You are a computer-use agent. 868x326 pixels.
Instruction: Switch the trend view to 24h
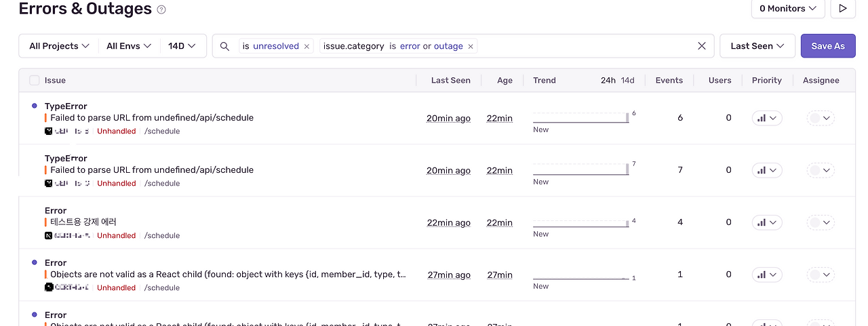tap(608, 80)
